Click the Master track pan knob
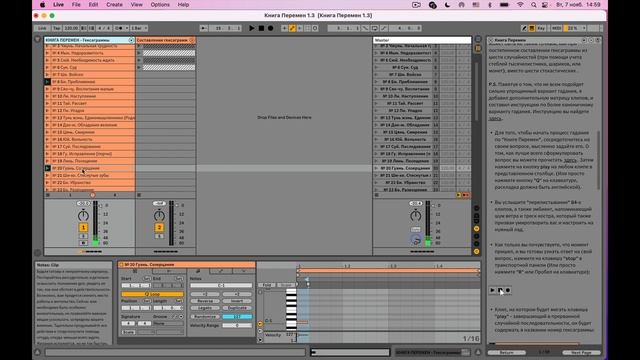 (416, 216)
